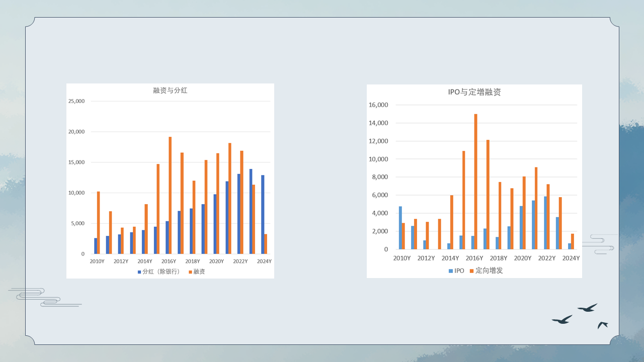Click the 16,000 axis label in right chart
644x362 pixels.
(x=378, y=105)
